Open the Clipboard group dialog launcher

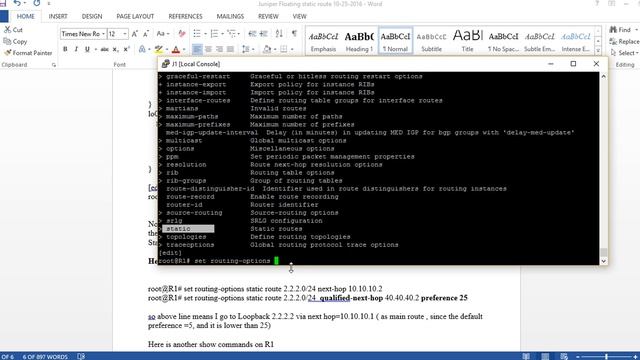point(53,65)
